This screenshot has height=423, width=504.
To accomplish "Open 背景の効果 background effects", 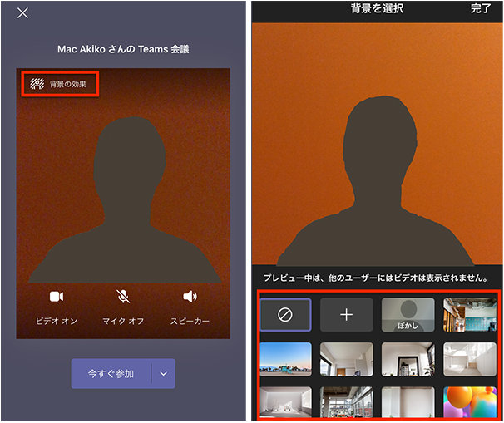I will tap(61, 84).
